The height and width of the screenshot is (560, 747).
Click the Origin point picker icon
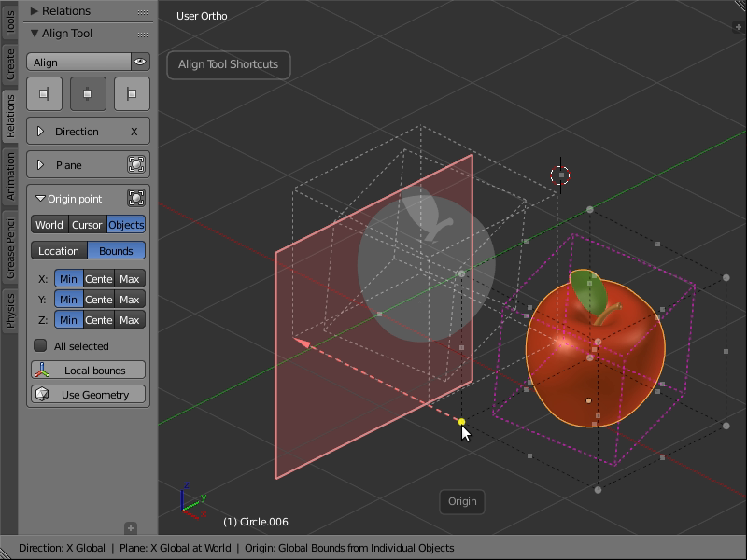(136, 198)
